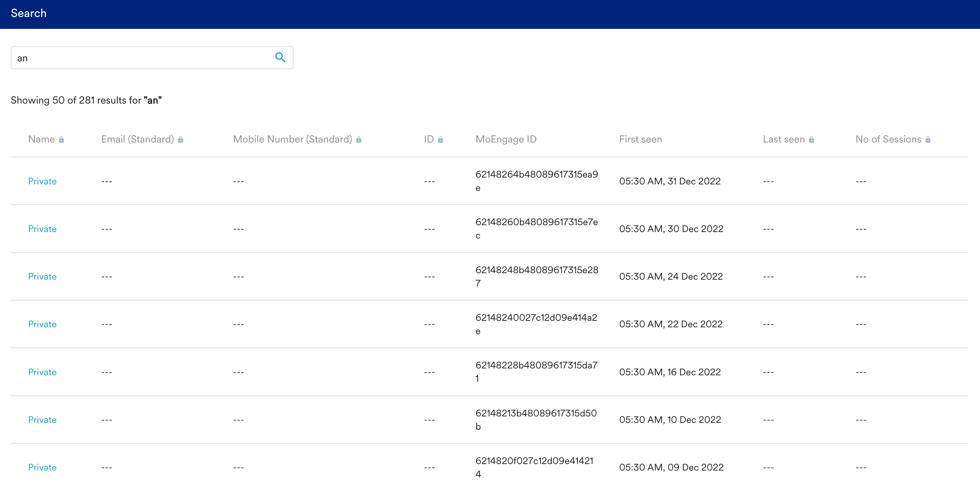Open Private user first seen 10 Dec 2022
Image resolution: width=980 pixels, height=490 pixels.
(42, 420)
